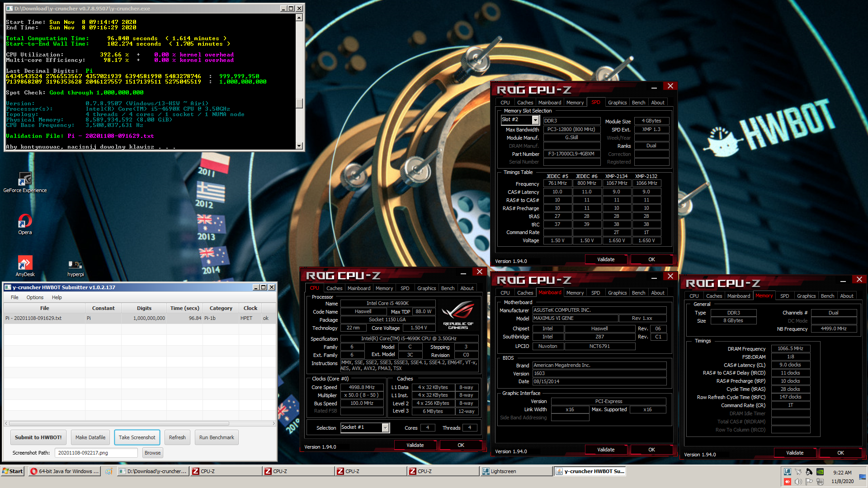Click the Category column header
The image size is (868, 488).
(x=221, y=308)
